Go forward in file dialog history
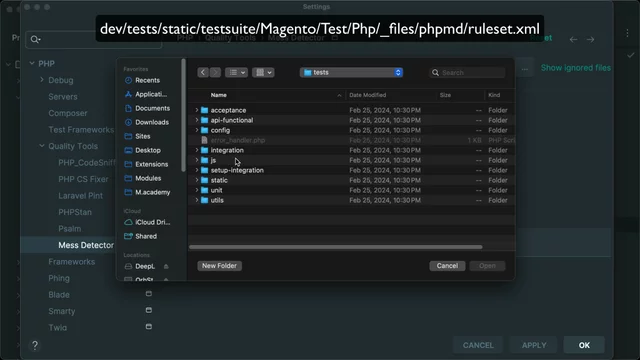 [215, 73]
